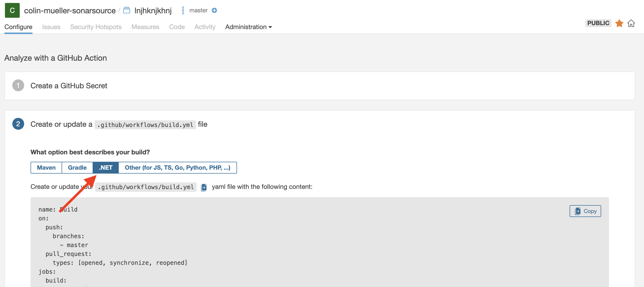This screenshot has width=644, height=287.
Task: Copy the .github/workflows/build.yml path via clipboard icon
Action: pos(204,187)
